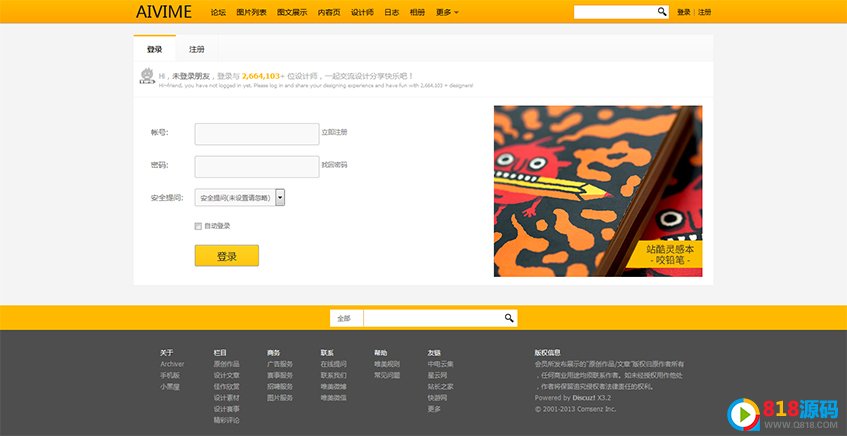Click the 赛事服务 footer link
The image size is (847, 436).
(280, 375)
